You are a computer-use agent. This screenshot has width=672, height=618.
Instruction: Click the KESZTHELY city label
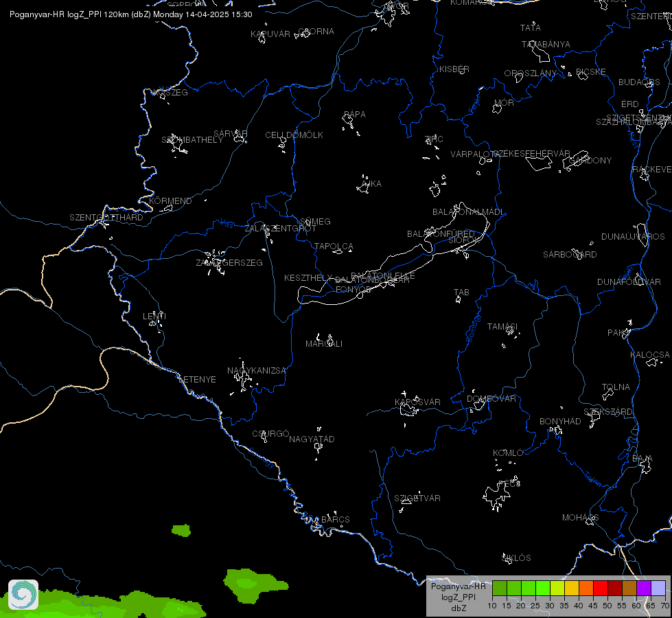[308, 278]
